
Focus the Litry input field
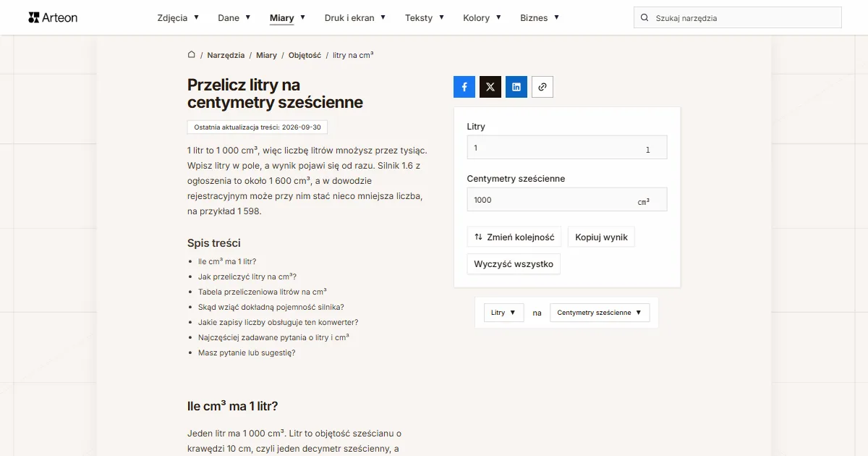click(567, 148)
